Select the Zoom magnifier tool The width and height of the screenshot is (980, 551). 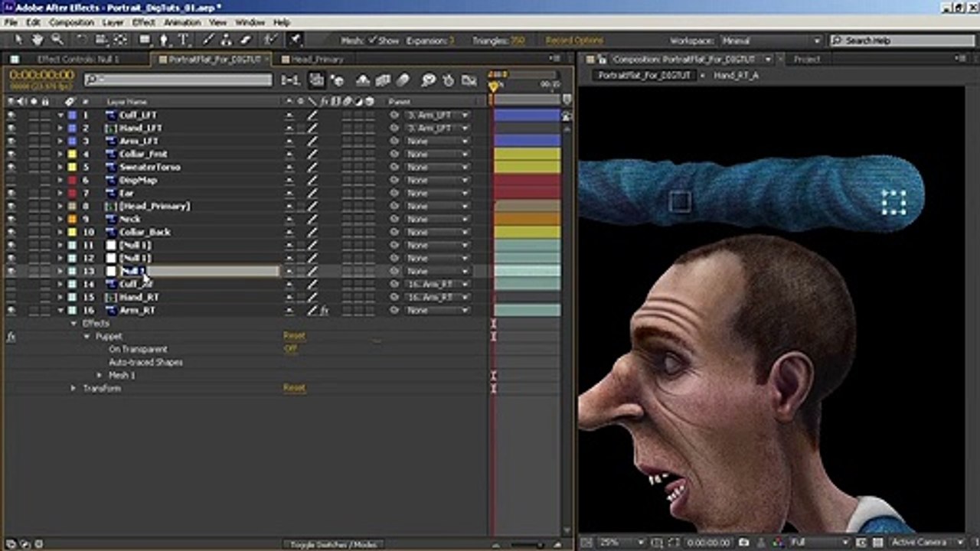[57, 40]
